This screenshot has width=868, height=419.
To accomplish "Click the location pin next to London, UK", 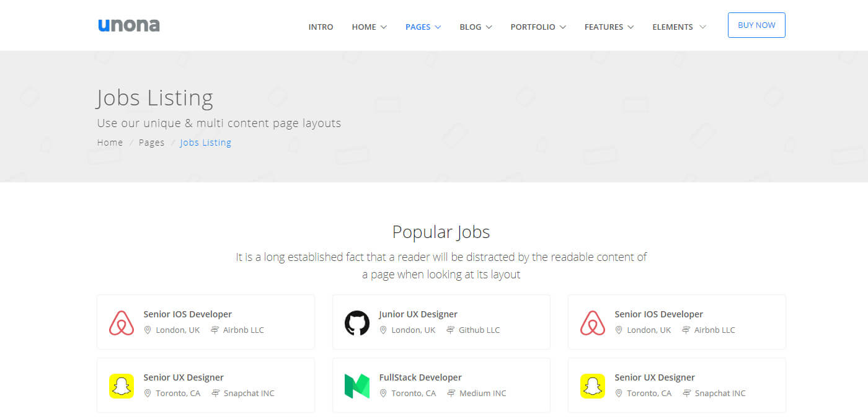I will pos(148,330).
